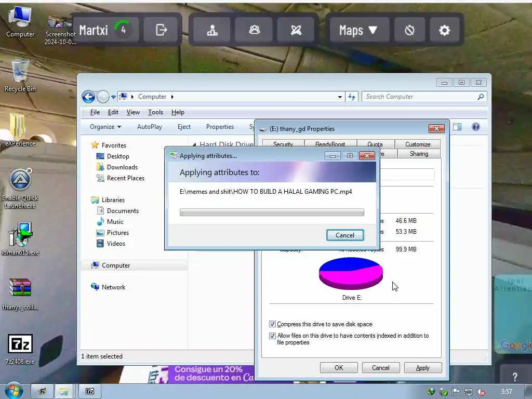This screenshot has height=399, width=532.
Task: Click the taskbar clock showing 3:57
Action: pyautogui.click(x=506, y=392)
